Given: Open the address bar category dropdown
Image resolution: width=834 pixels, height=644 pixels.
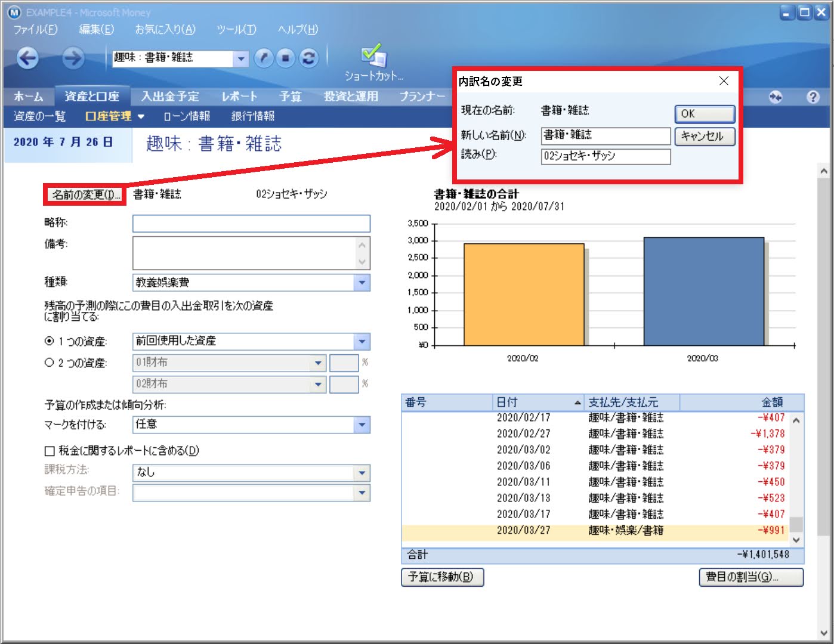Looking at the screenshot, I should [240, 58].
